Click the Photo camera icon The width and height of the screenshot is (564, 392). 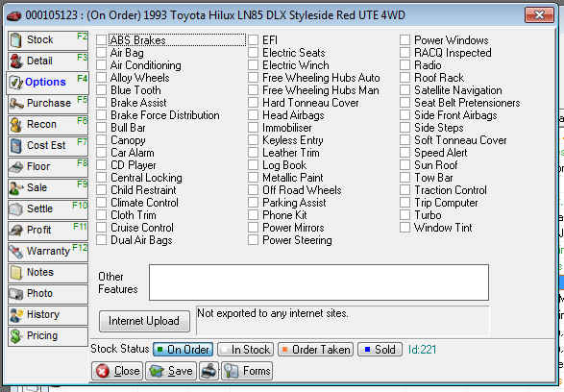point(16,294)
